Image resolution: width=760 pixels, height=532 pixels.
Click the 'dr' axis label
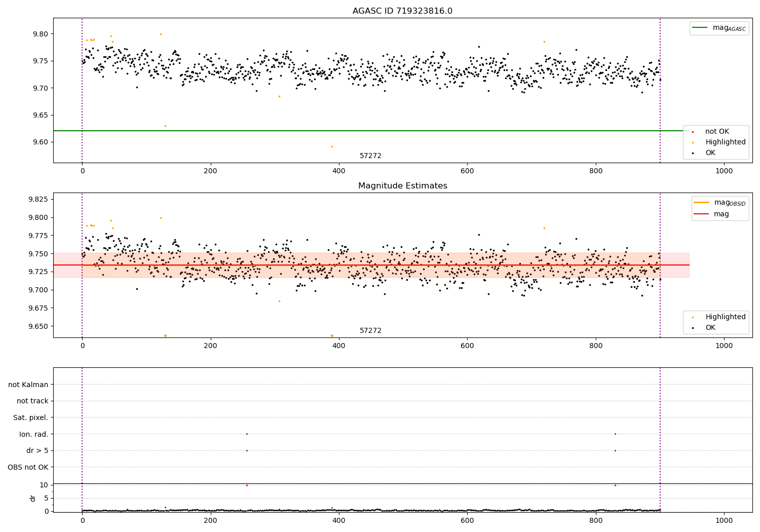tap(33, 498)
